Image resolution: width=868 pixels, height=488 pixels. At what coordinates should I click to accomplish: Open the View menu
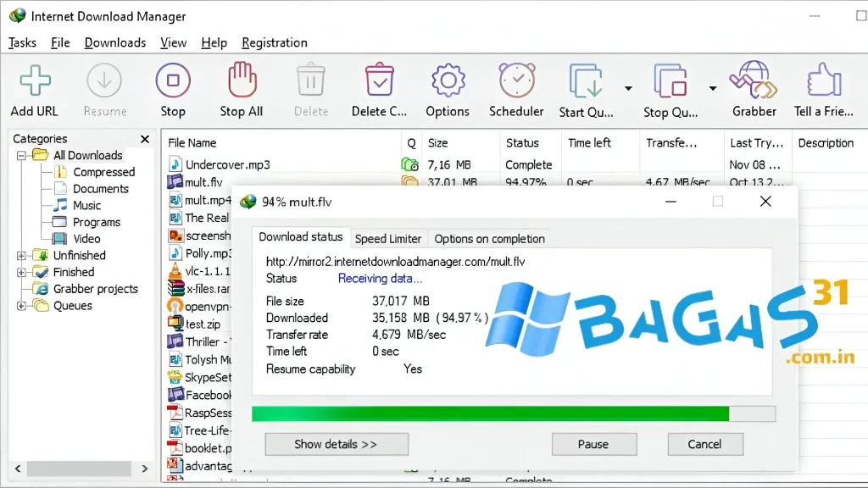(x=173, y=42)
